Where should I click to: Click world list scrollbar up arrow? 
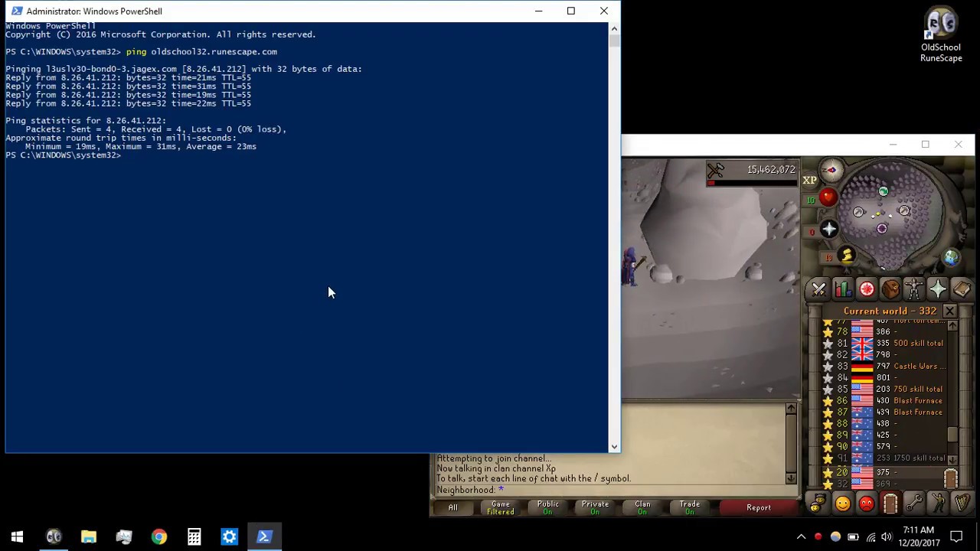coord(952,326)
